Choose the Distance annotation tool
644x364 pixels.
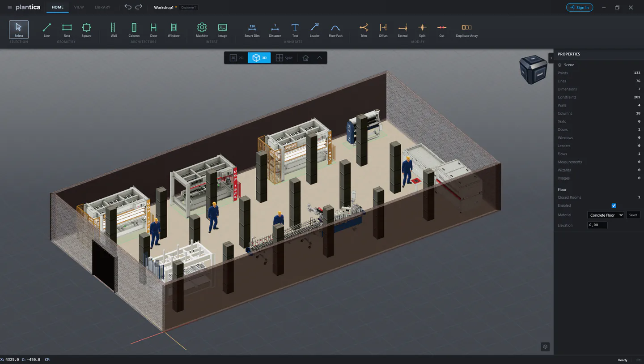pyautogui.click(x=275, y=30)
